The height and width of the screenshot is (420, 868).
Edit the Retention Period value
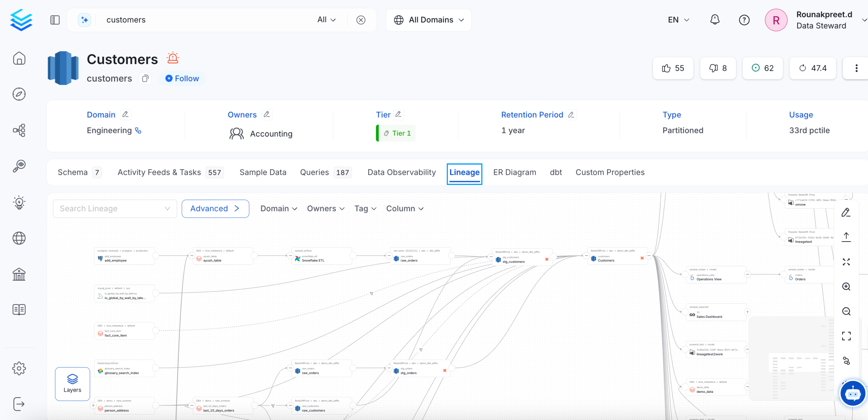point(571,115)
